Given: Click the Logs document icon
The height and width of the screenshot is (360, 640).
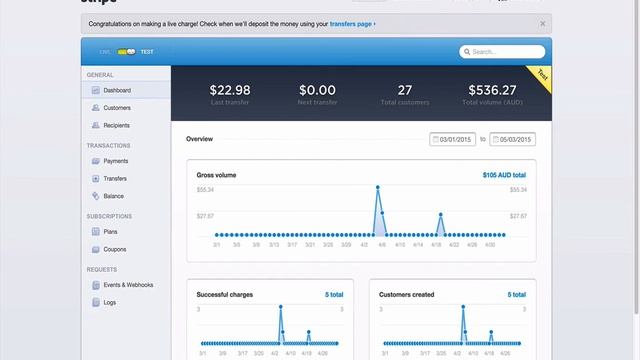Looking at the screenshot, I should point(96,302).
